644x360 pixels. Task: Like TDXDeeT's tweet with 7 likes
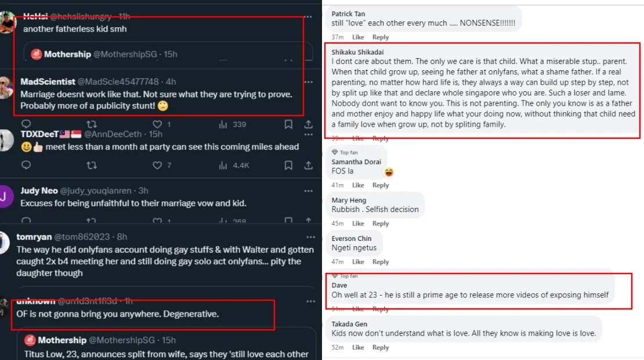[157, 165]
